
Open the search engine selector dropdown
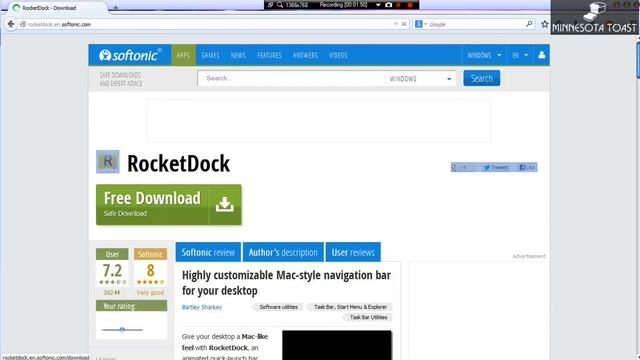[420, 24]
